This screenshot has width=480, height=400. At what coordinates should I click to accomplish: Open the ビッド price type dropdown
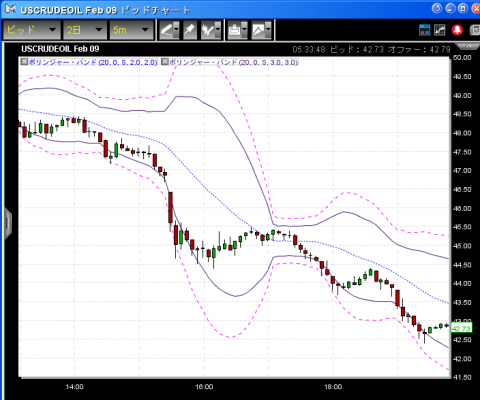[x=32, y=30]
